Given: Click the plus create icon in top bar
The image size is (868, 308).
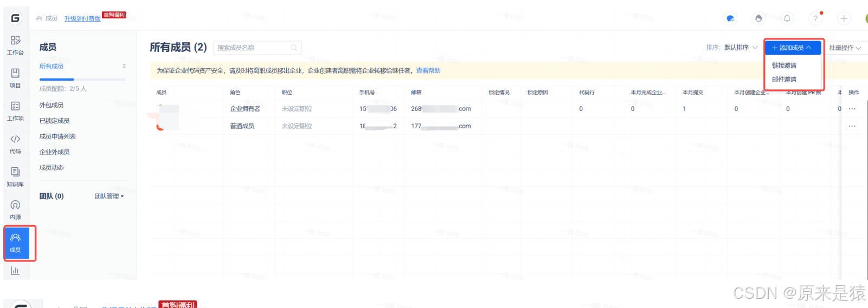Looking at the screenshot, I should (844, 18).
